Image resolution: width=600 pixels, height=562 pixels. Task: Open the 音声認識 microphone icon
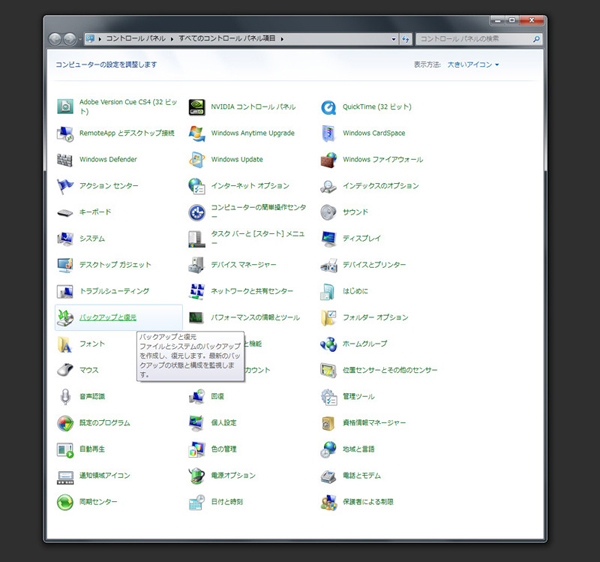coord(65,396)
